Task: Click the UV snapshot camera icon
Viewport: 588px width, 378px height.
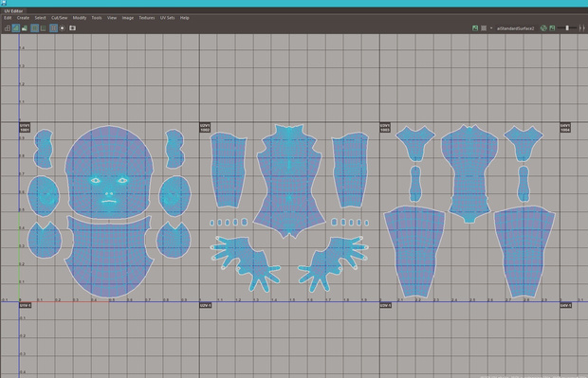Action: (72, 28)
